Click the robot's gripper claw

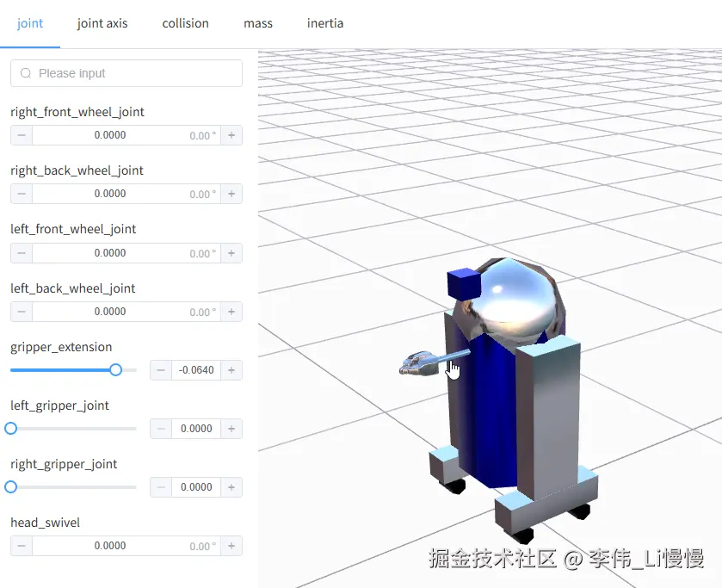click(418, 363)
